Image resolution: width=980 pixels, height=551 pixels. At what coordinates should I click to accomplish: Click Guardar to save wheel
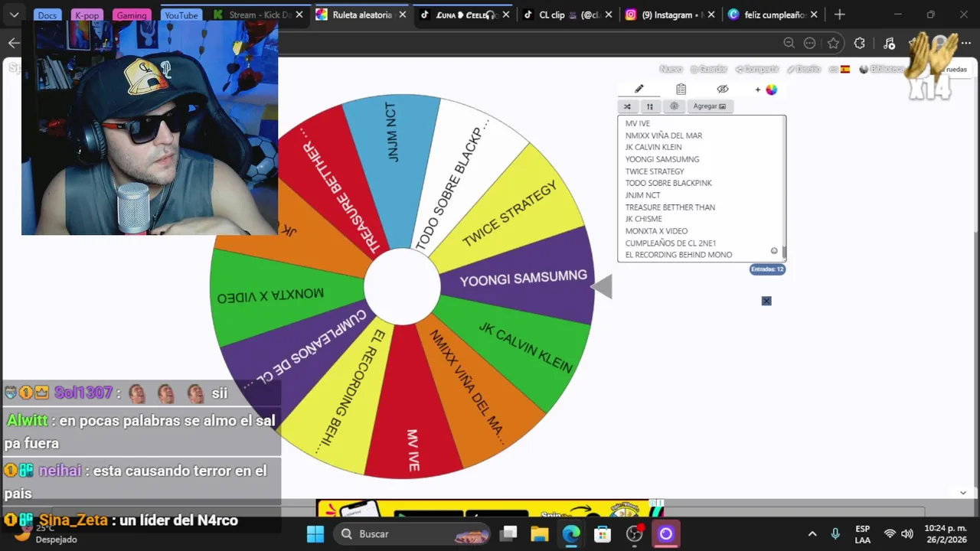coord(708,69)
